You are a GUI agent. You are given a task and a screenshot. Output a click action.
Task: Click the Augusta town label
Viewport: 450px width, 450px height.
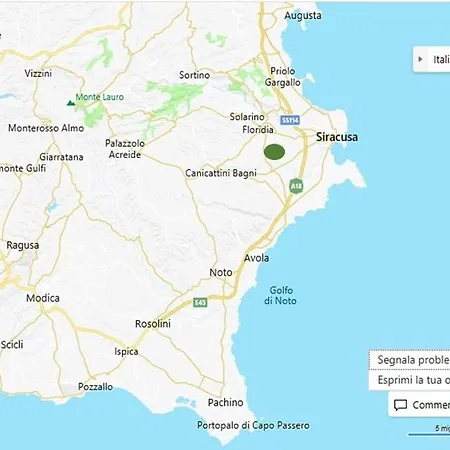point(303,16)
